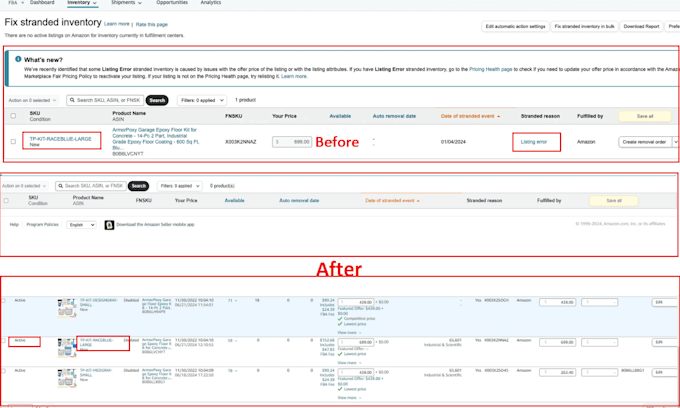The image size is (680, 408).
Task: Click Save all in the 1 product table
Action: pyautogui.click(x=645, y=116)
